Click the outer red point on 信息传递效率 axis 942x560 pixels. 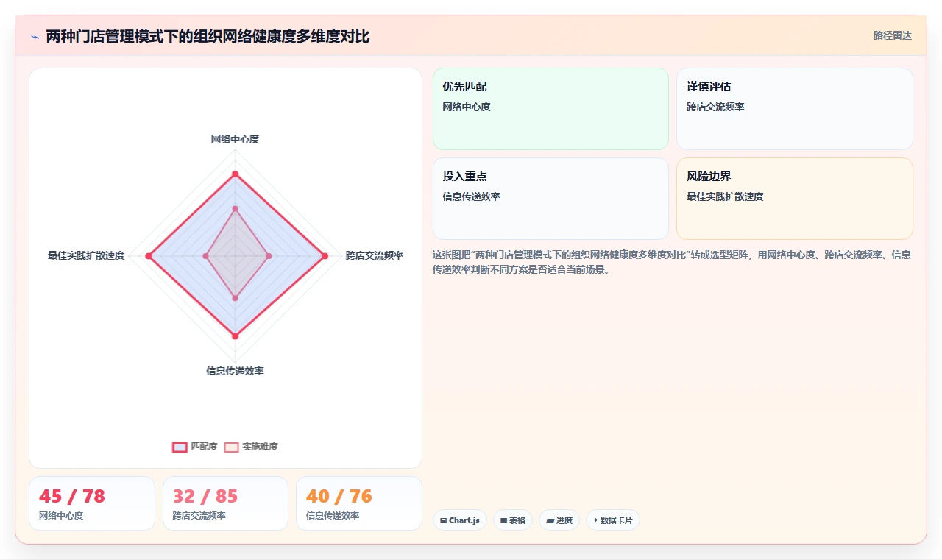pos(235,336)
